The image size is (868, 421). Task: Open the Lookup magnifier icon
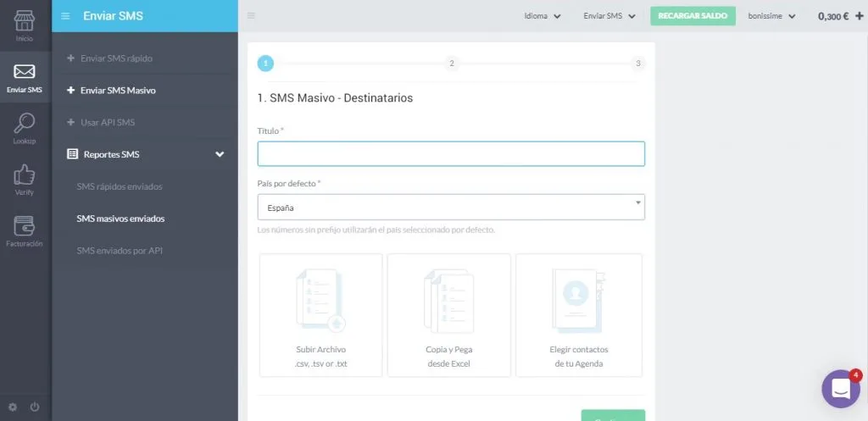click(x=25, y=124)
